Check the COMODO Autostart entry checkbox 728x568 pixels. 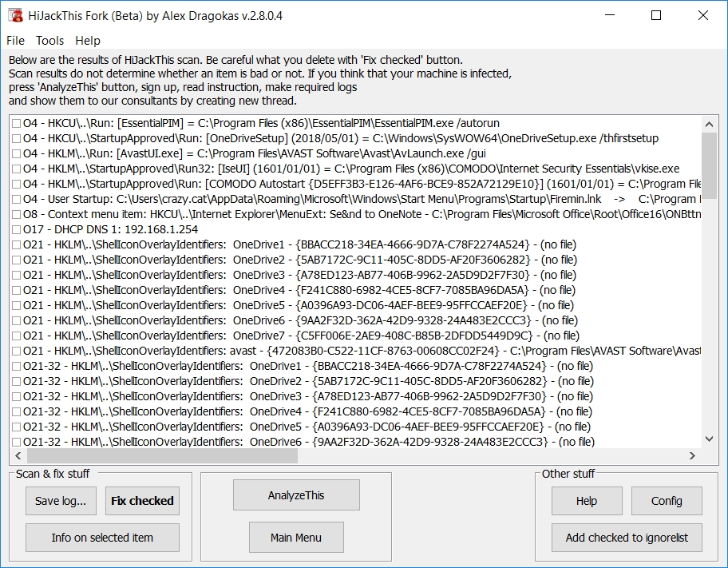[16, 184]
